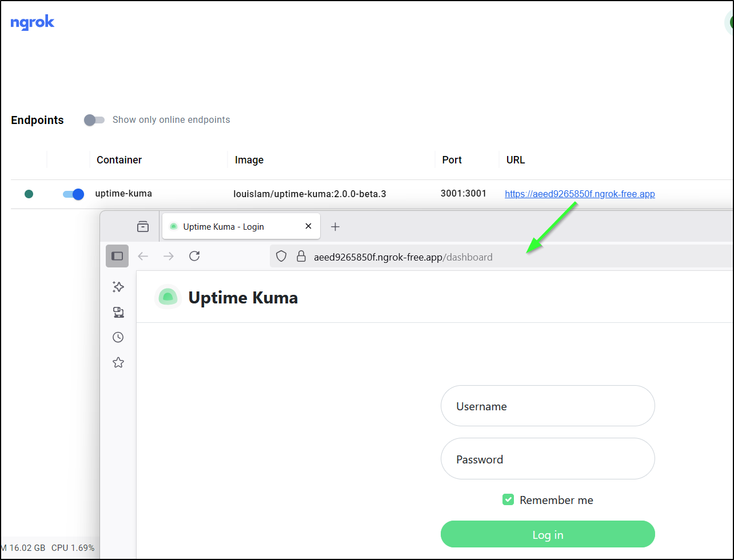
Task: Open the tab archive icon in tab bar
Action: pos(143,227)
